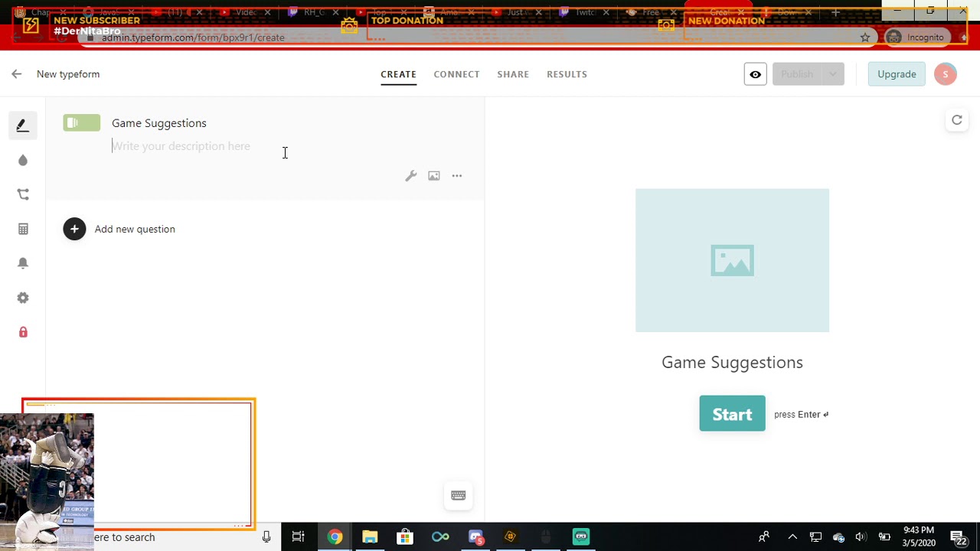Refresh the live preview
Screen dimensions: 980x551
point(957,120)
